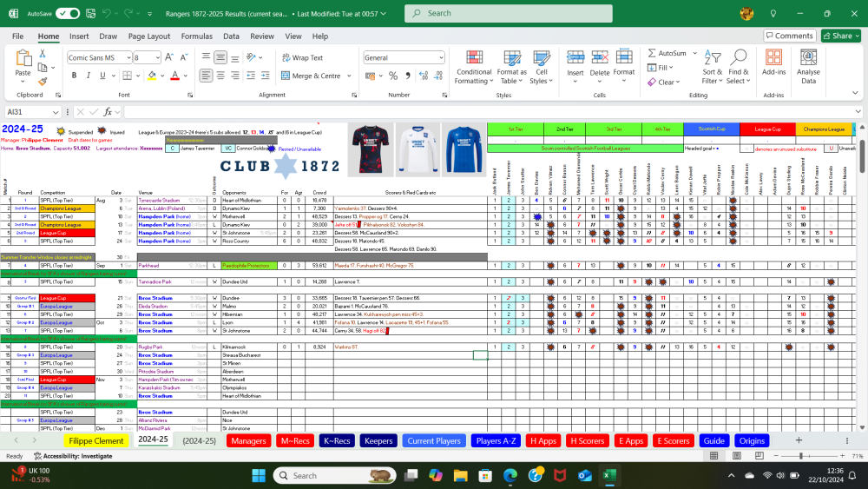Click the Share button
Viewport: 868px width, 489px height.
coord(841,36)
